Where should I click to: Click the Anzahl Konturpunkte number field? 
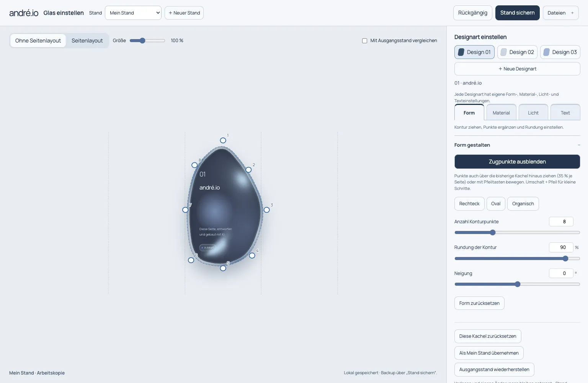click(561, 222)
